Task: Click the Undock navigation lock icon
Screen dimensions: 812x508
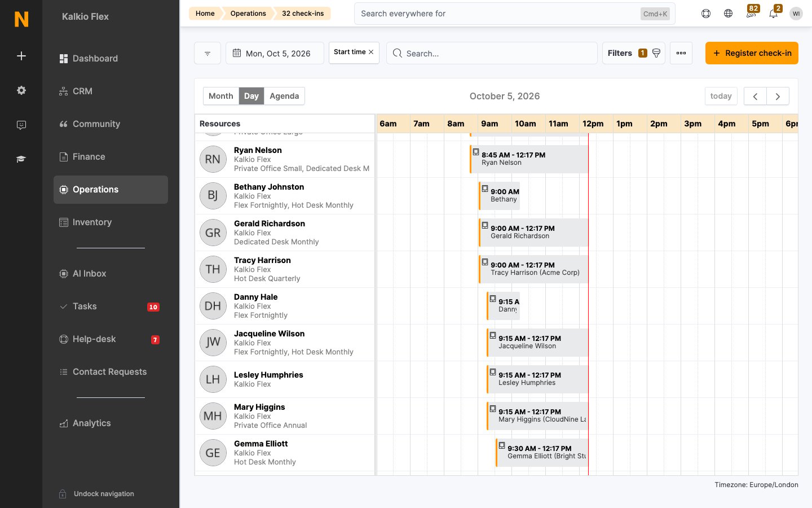Action: pyautogui.click(x=63, y=494)
